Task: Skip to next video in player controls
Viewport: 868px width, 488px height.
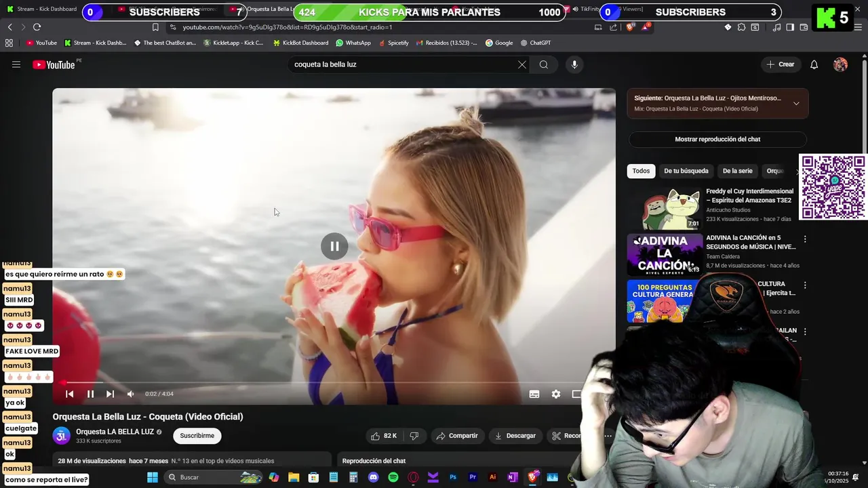Action: click(x=110, y=394)
